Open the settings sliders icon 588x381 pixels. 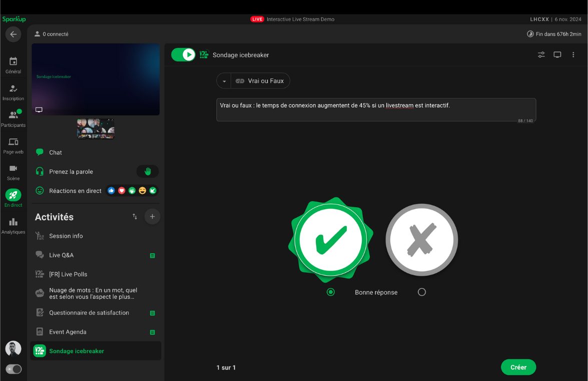[541, 55]
